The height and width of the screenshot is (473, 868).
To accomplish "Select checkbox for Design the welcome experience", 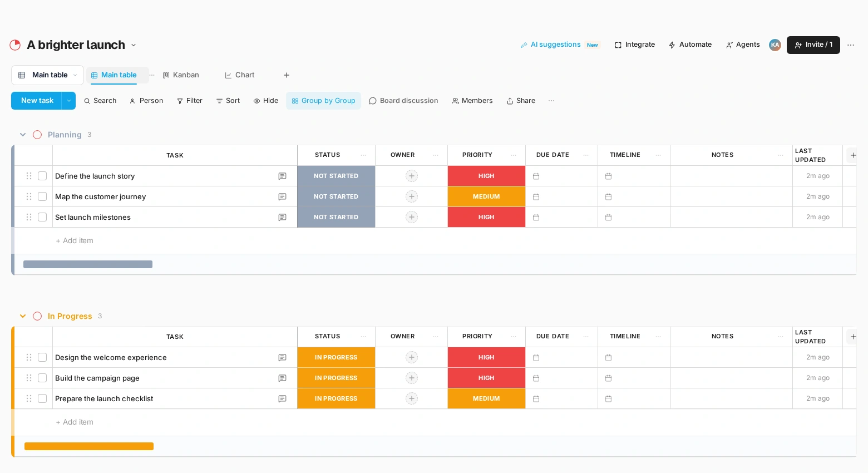I will click(42, 357).
